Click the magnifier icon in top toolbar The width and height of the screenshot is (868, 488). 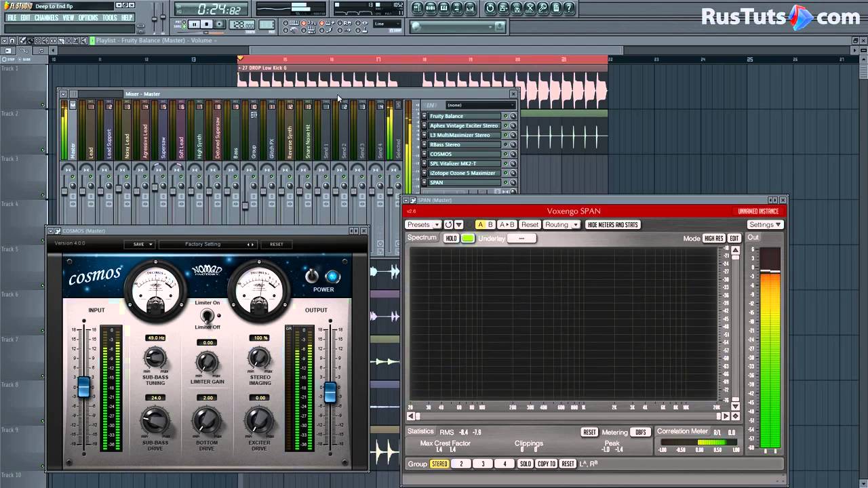pyautogui.click(x=543, y=8)
